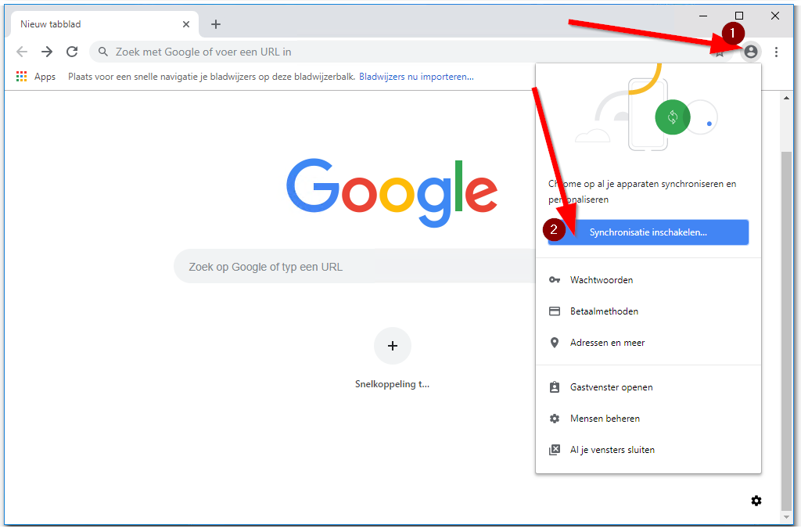Click the forward navigation arrow
The width and height of the screenshot is (801, 532).
click(x=47, y=52)
